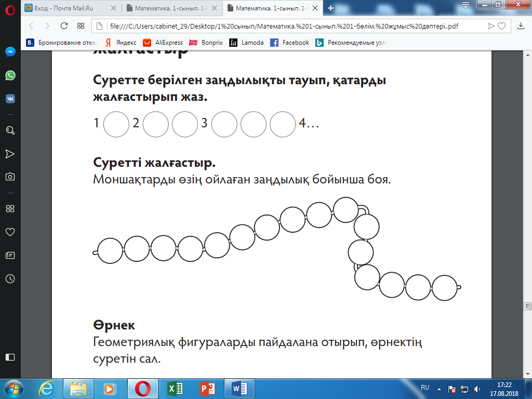Go back to the previous page

[31, 26]
